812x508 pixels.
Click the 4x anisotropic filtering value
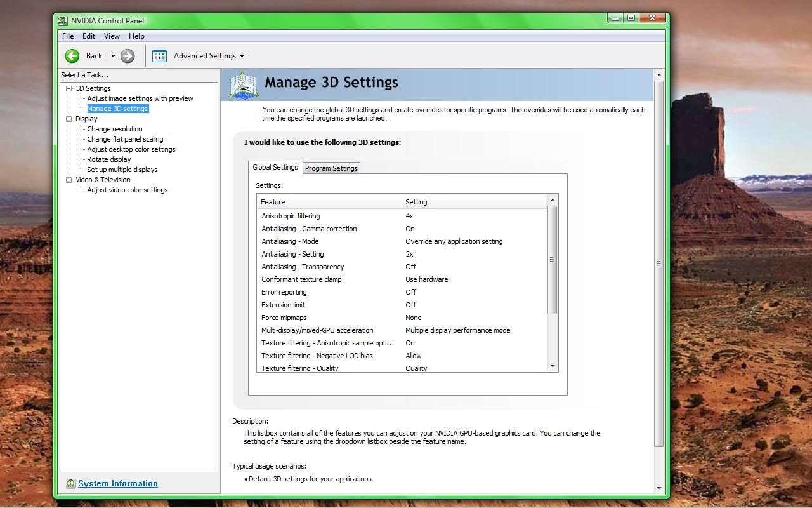pos(409,216)
